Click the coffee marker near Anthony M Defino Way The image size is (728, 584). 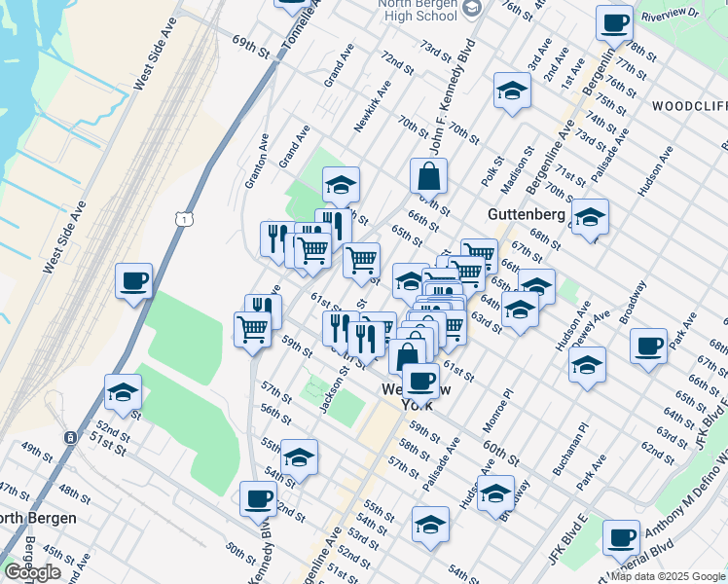pos(621,540)
